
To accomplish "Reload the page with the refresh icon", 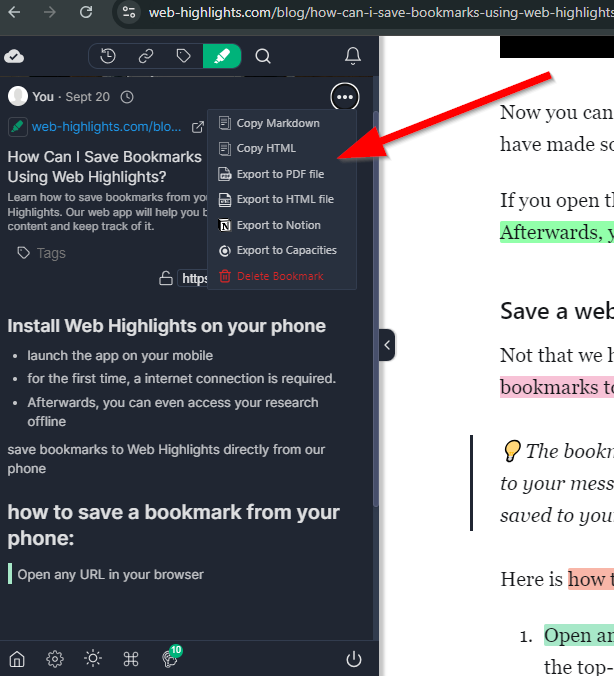I will pos(86,12).
